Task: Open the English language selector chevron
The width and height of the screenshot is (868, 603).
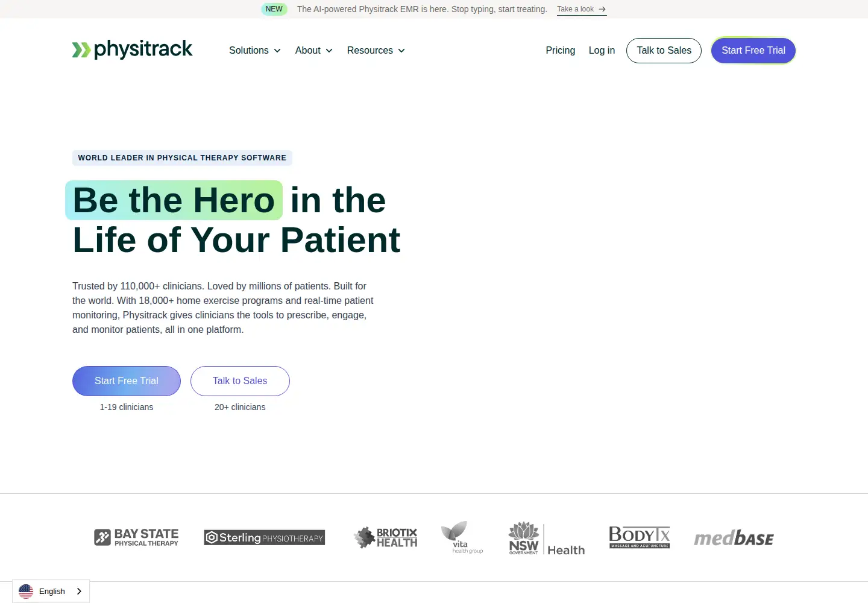Action: (79, 592)
